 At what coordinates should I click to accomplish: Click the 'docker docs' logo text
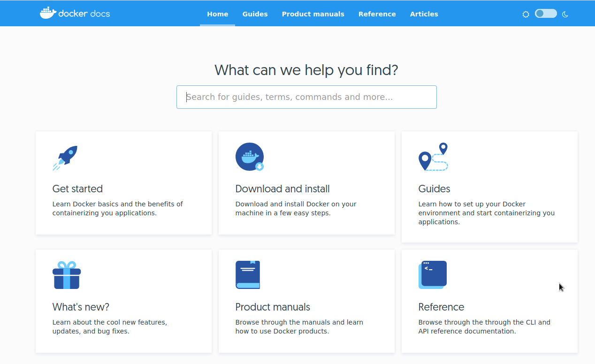coord(84,14)
